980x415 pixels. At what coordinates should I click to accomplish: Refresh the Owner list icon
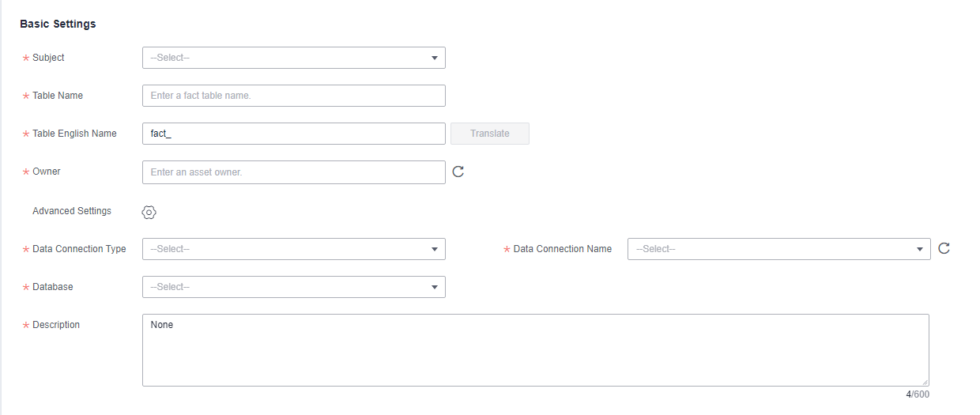click(458, 172)
